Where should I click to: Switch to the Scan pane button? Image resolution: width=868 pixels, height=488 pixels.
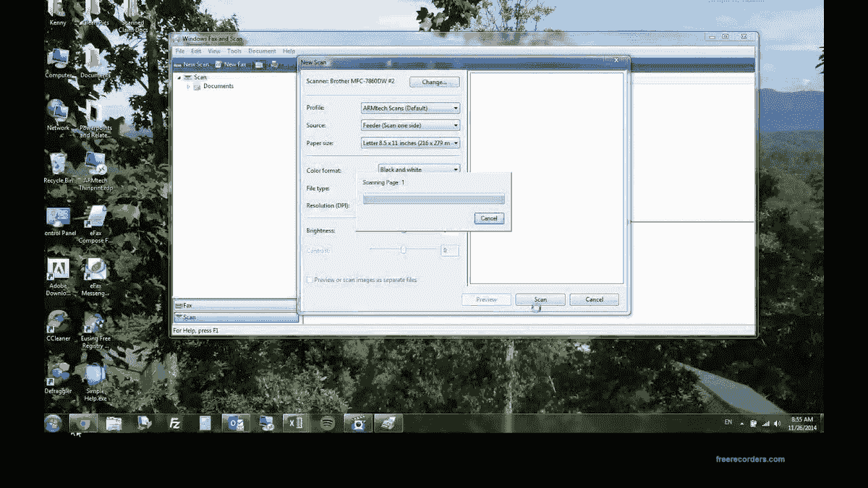pos(236,317)
